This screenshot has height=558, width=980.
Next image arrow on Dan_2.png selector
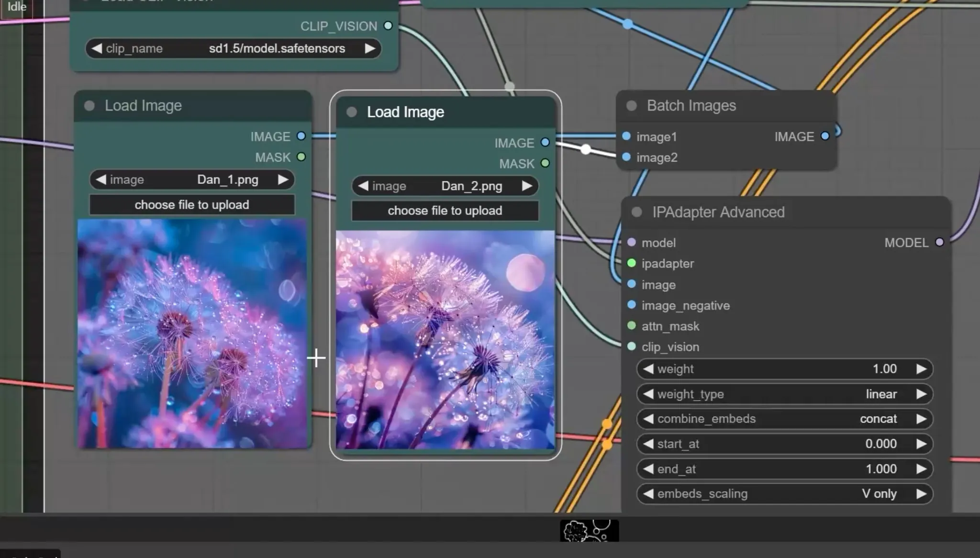coord(526,186)
